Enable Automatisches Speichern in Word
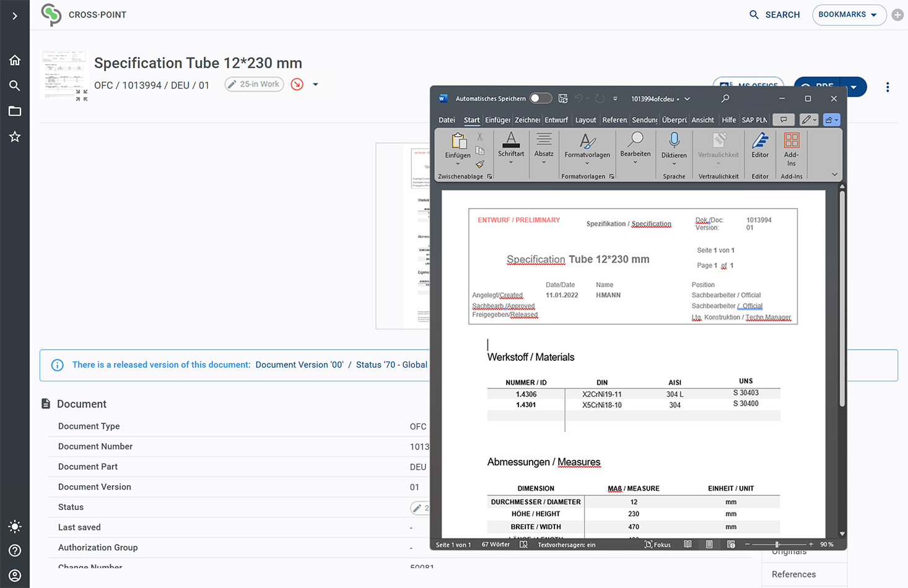Image resolution: width=908 pixels, height=588 pixels. pyautogui.click(x=540, y=98)
